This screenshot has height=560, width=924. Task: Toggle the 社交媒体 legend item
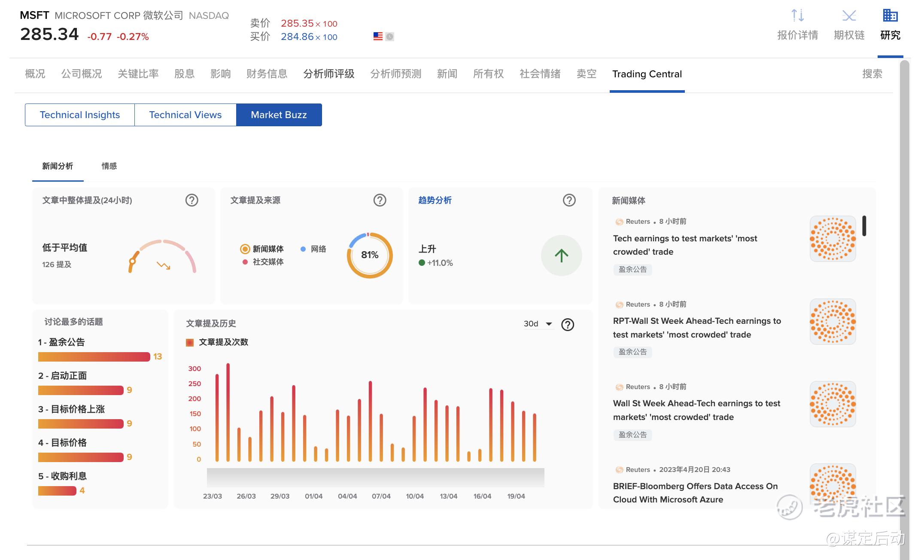(263, 262)
